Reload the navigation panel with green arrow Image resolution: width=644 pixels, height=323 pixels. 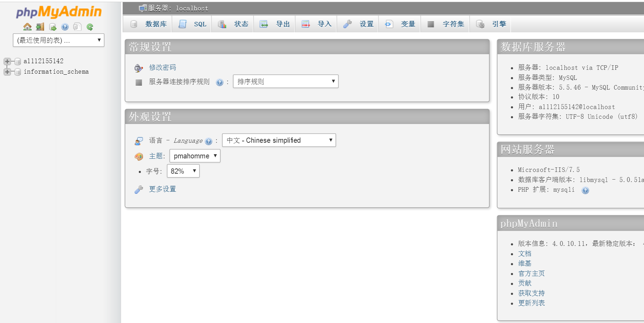(90, 27)
